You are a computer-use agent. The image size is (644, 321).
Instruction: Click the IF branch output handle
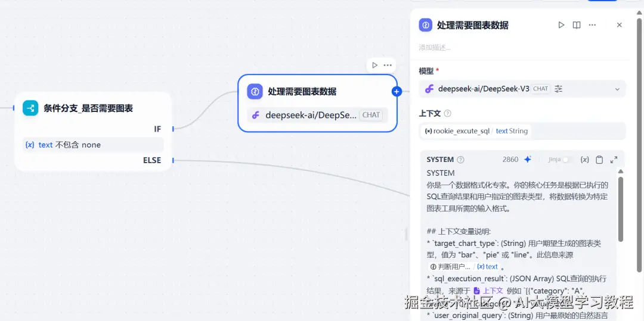pos(174,129)
